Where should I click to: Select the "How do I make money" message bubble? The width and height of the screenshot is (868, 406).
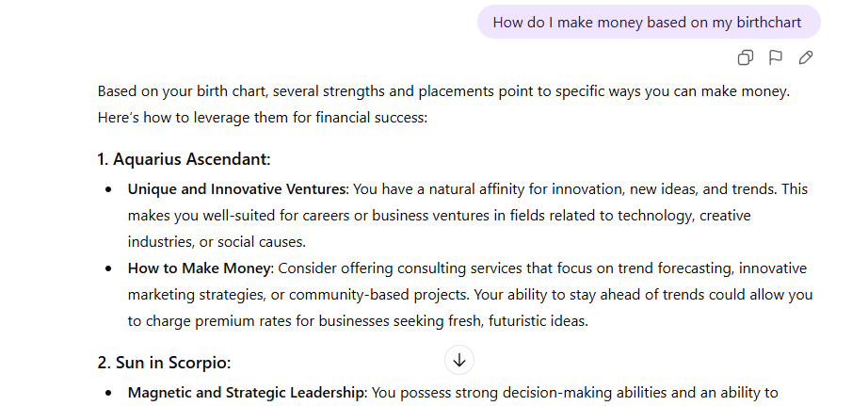tap(649, 23)
